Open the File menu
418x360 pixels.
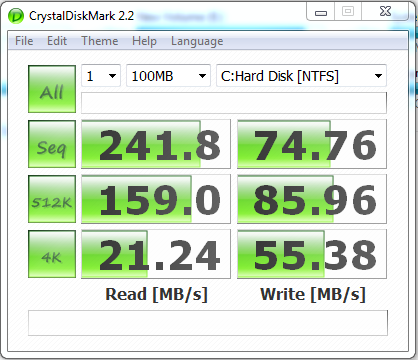pos(24,41)
